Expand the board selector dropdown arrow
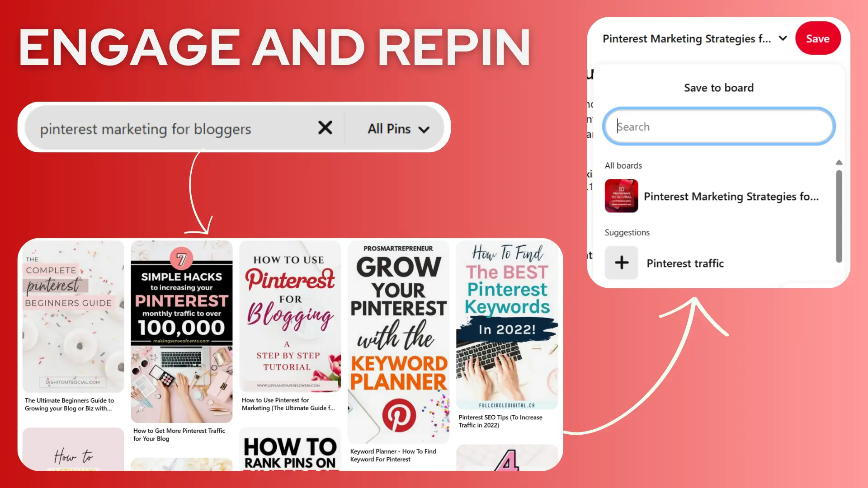The image size is (868, 488). point(783,39)
